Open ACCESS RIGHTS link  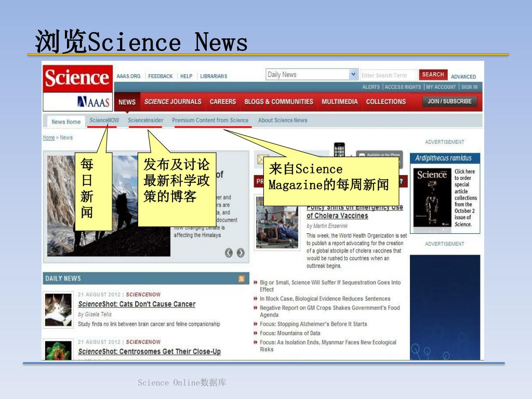(403, 87)
